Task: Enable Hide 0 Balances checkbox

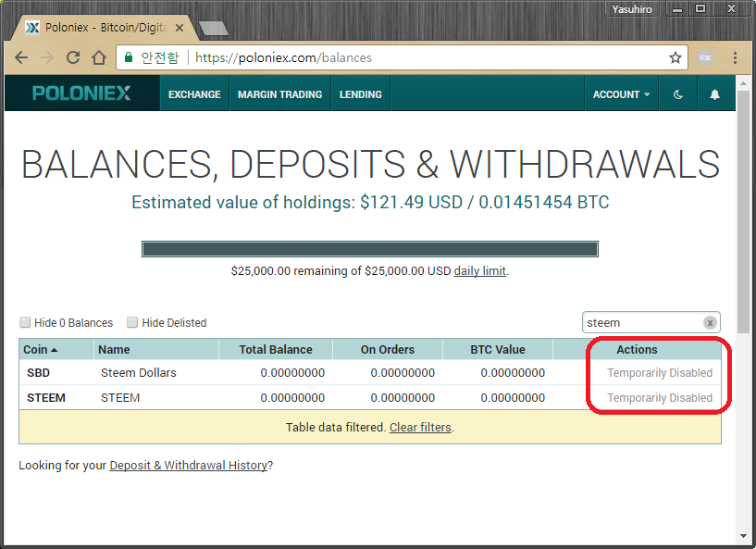Action: [x=25, y=322]
